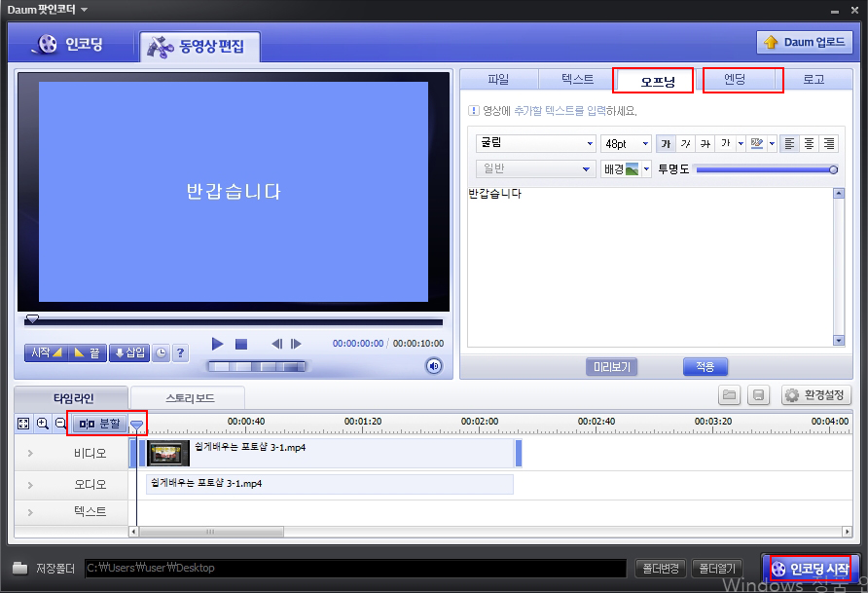
Task: Open the Daum 팟인코더 title menu arrow
Action: click(x=84, y=10)
